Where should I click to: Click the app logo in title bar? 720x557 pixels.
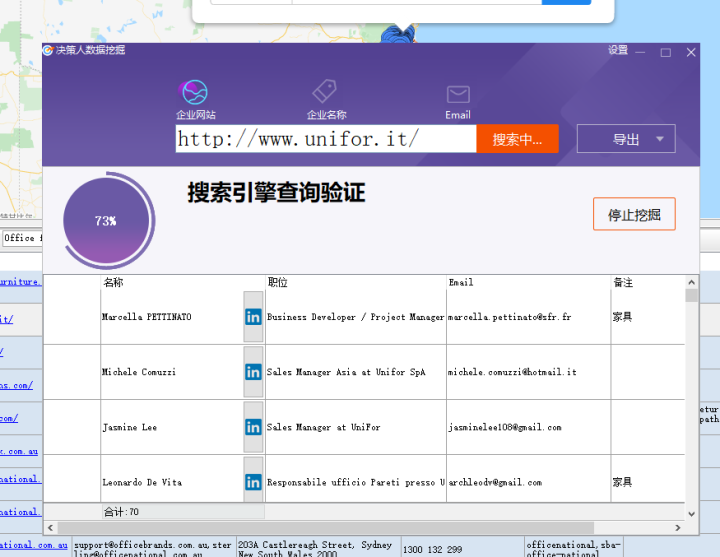(x=48, y=50)
